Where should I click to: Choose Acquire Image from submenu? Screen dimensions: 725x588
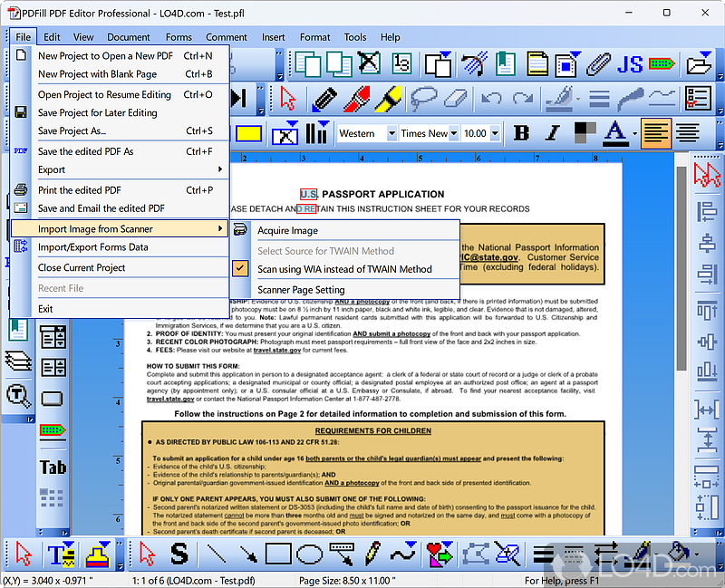point(345,230)
